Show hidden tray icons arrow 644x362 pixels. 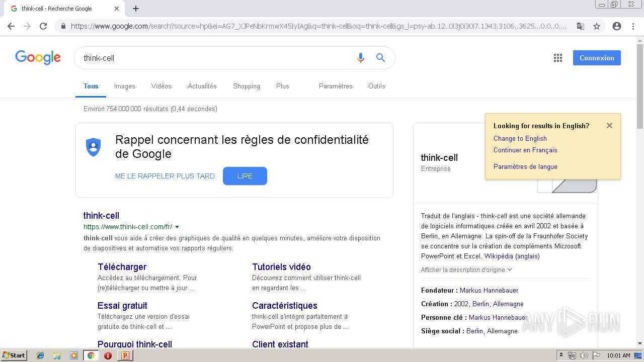(561, 355)
